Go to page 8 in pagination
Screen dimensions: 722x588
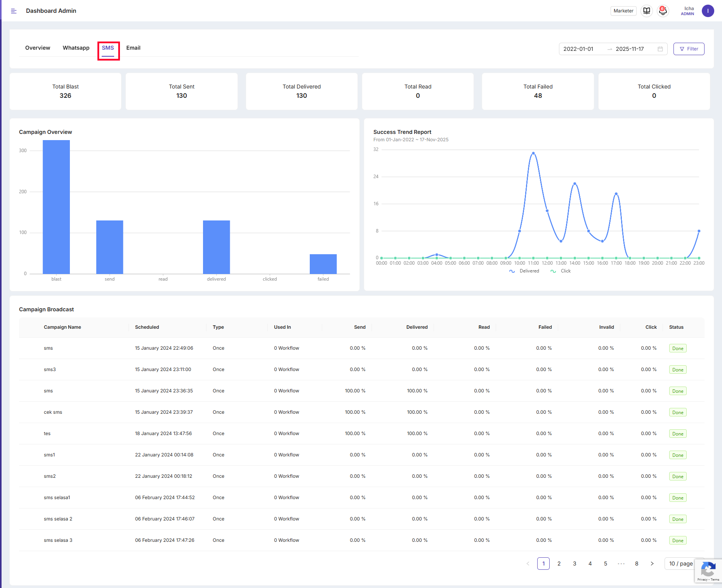click(x=637, y=564)
